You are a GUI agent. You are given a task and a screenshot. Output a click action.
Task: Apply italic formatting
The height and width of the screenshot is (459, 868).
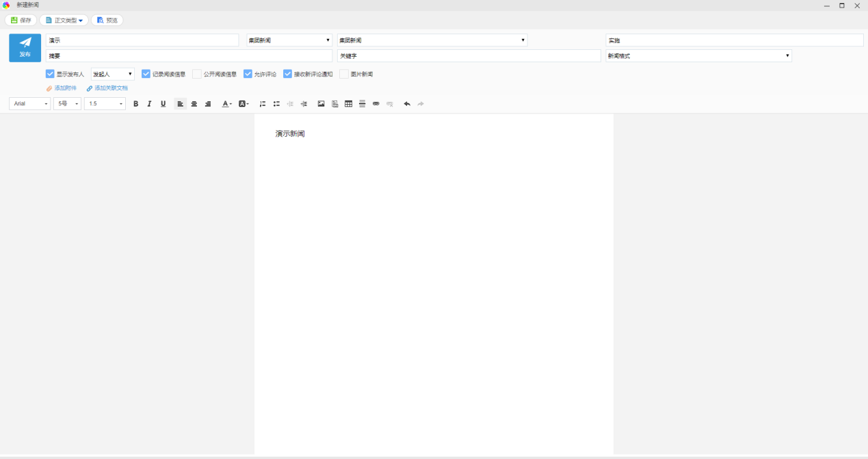click(149, 104)
